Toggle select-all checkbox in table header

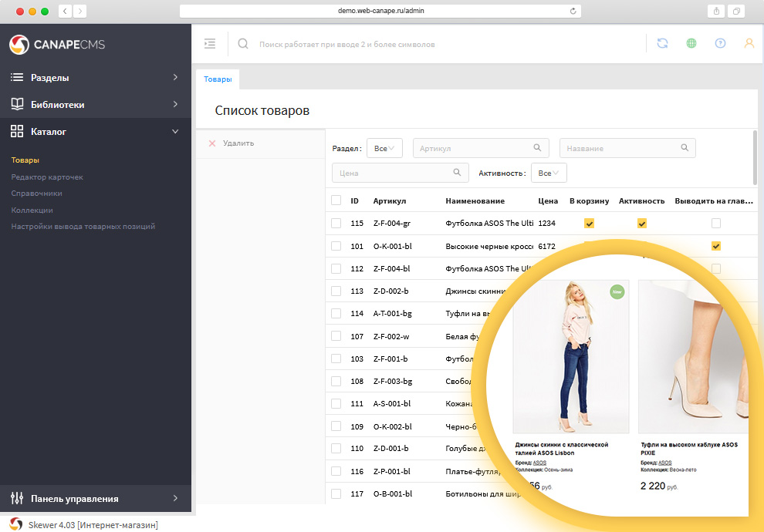click(336, 200)
